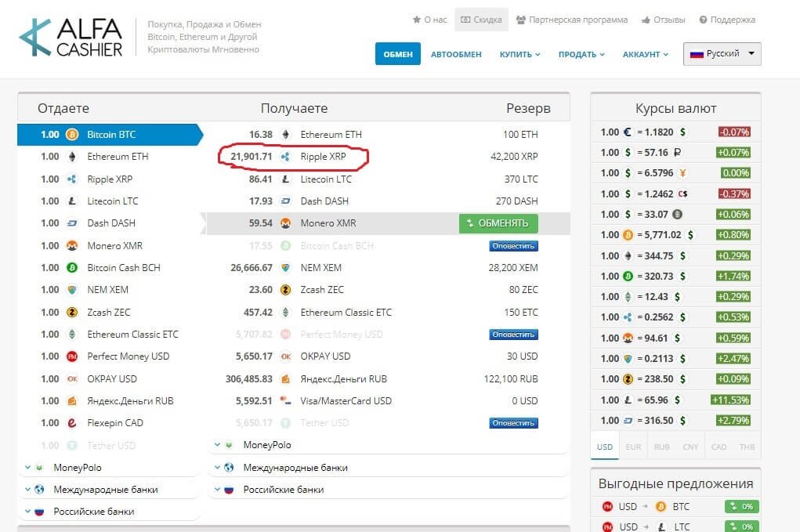Image resolution: width=800 pixels, height=532 pixels.
Task: Open the Русский language dropdown
Action: (722, 53)
